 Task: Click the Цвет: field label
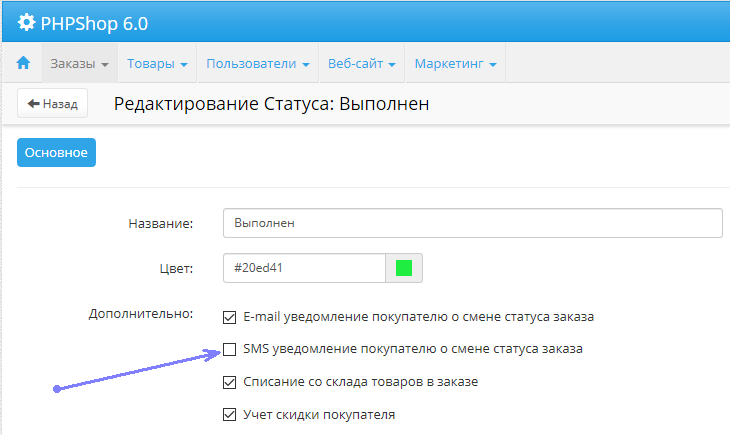[176, 269]
